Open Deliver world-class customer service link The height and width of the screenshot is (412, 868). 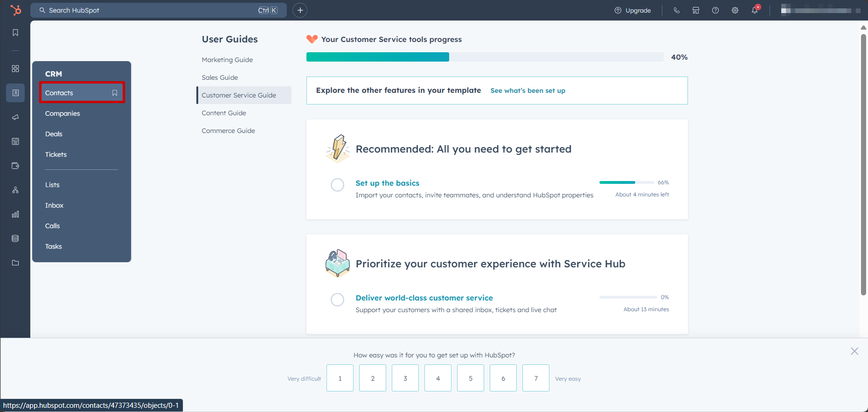coord(424,298)
